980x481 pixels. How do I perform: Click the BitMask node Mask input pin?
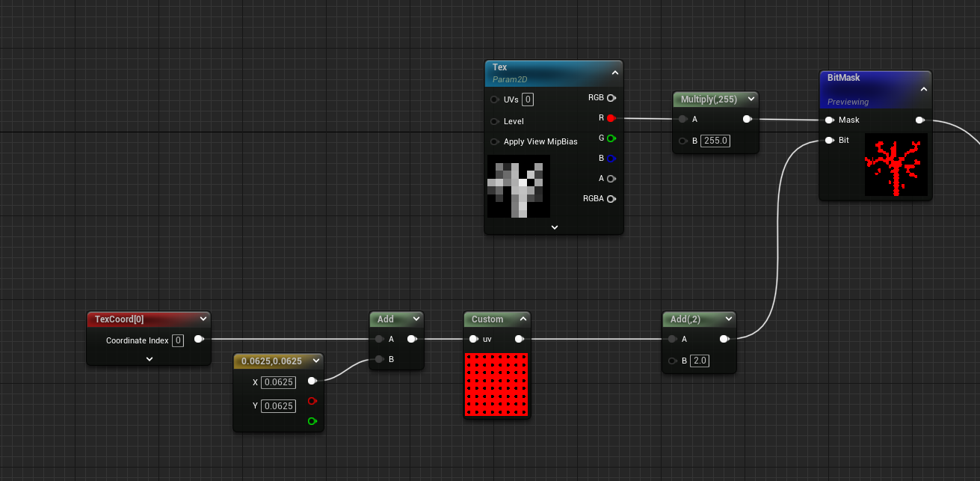[829, 120]
